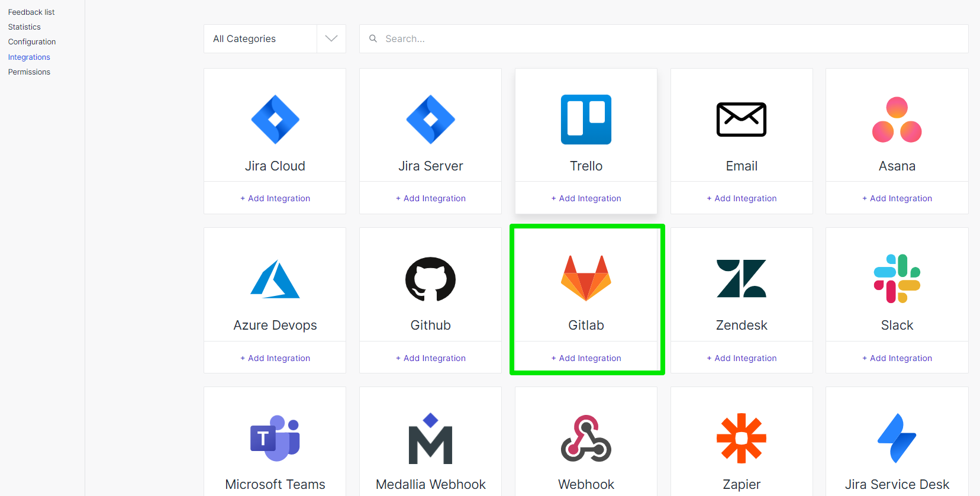980x496 pixels.
Task: Add Integration for Github
Action: 431,358
